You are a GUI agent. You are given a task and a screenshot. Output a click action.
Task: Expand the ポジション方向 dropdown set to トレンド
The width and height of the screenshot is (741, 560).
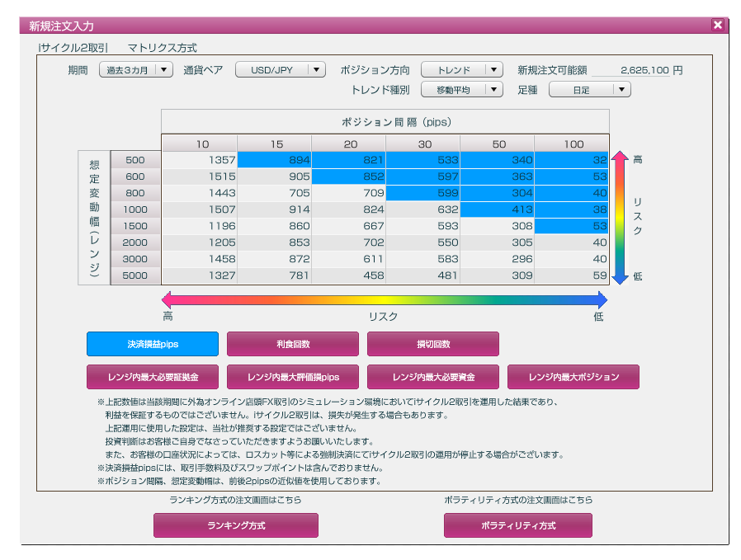[x=462, y=70]
